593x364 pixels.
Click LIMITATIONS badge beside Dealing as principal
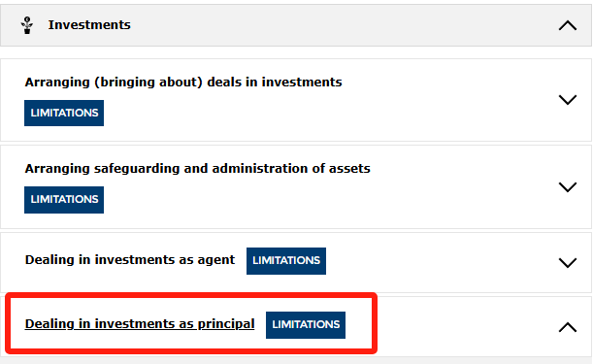305,324
